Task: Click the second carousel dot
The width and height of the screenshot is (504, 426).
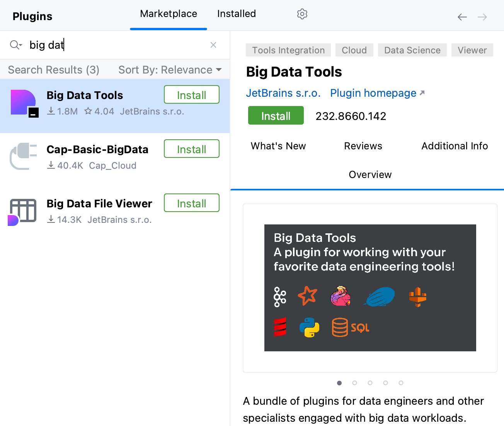Action: pyautogui.click(x=354, y=383)
